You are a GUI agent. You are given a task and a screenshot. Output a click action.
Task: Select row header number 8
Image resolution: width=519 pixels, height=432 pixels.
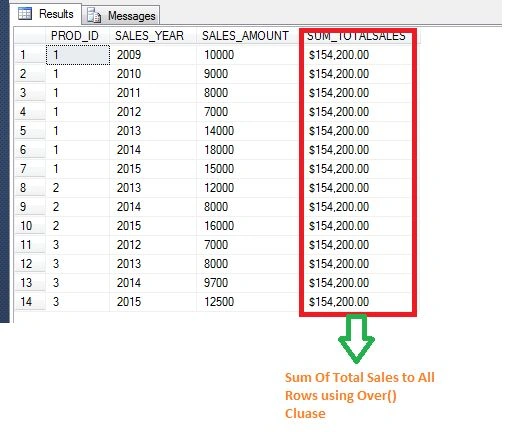coord(30,188)
